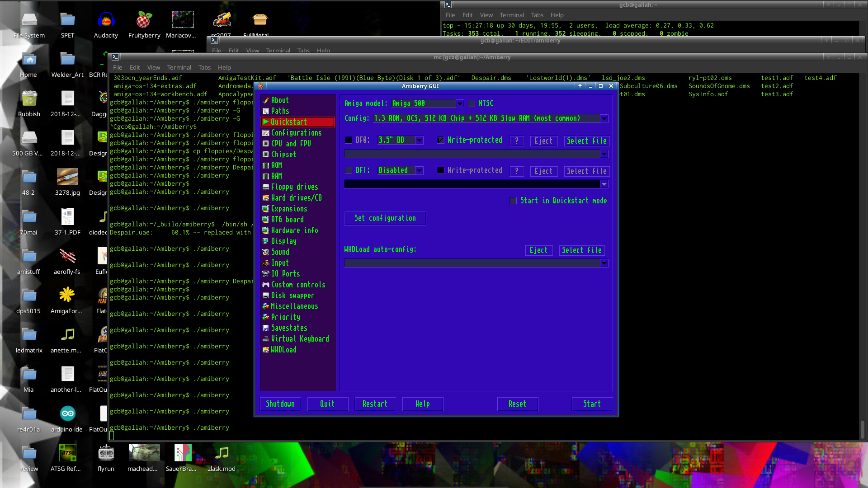This screenshot has height=488, width=868.
Task: Click DF1 Select file button
Action: 587,171
